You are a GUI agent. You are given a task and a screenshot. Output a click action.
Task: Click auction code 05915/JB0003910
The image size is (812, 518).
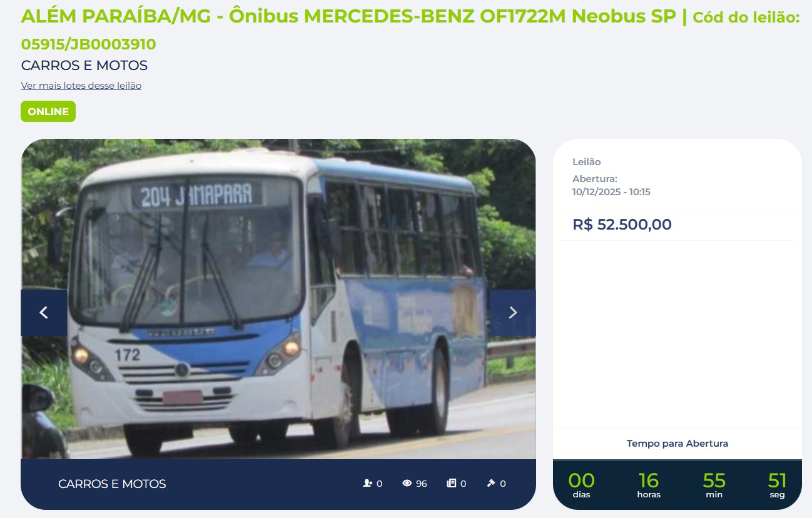89,44
